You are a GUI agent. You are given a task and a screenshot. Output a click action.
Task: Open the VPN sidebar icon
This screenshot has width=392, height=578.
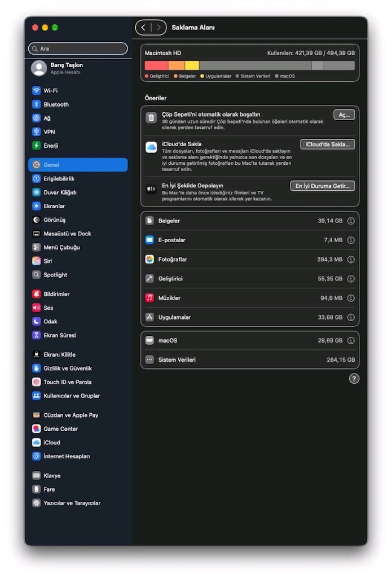coord(36,132)
